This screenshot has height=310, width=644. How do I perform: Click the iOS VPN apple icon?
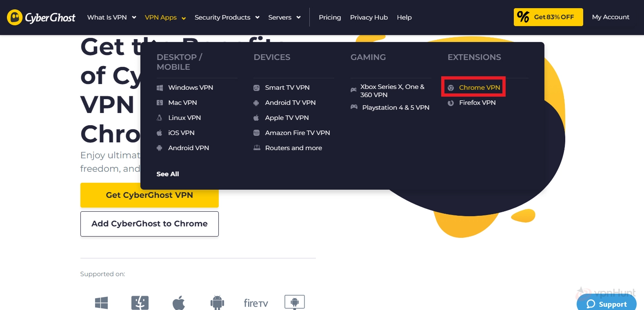(x=160, y=133)
